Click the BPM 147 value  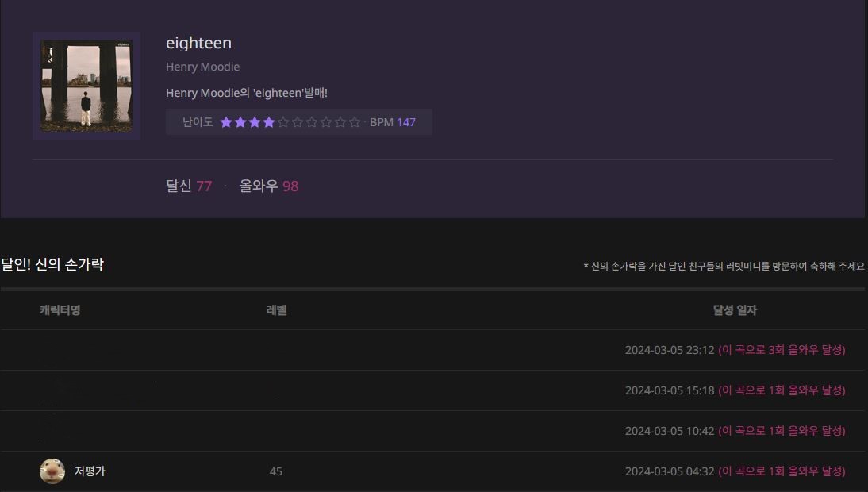405,122
